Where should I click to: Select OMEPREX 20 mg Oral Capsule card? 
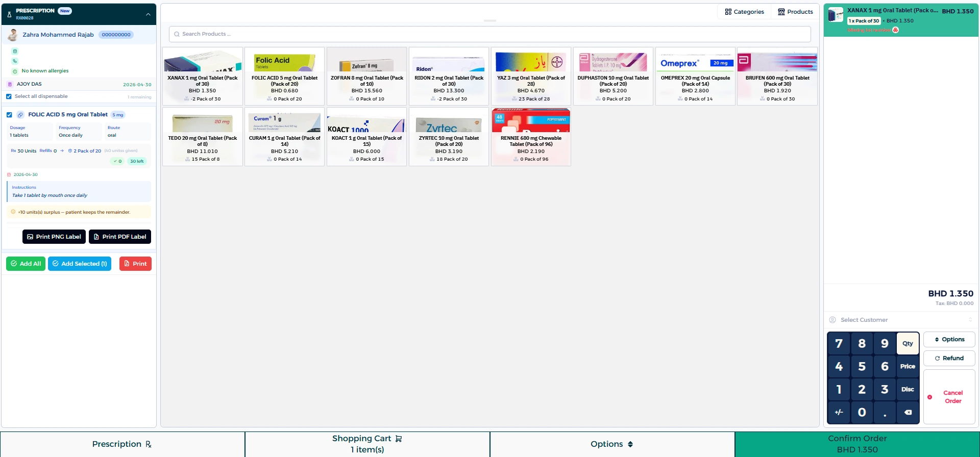[x=696, y=77]
